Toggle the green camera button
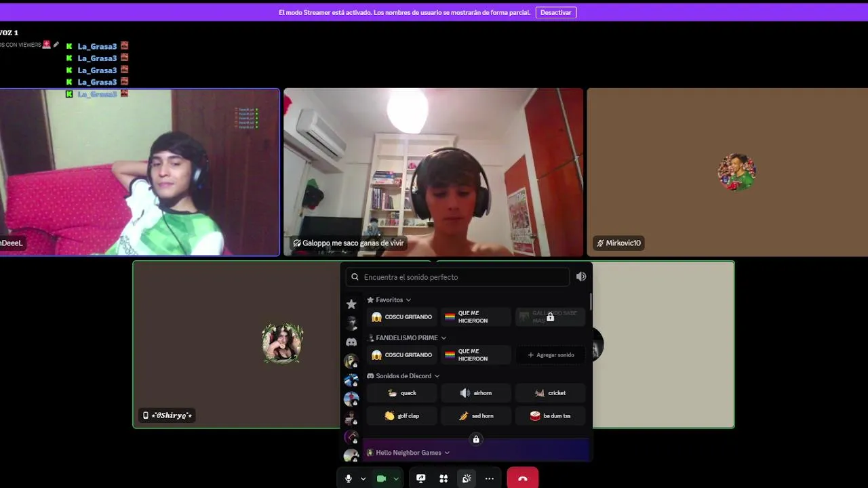The width and height of the screenshot is (868, 488). [x=381, y=479]
